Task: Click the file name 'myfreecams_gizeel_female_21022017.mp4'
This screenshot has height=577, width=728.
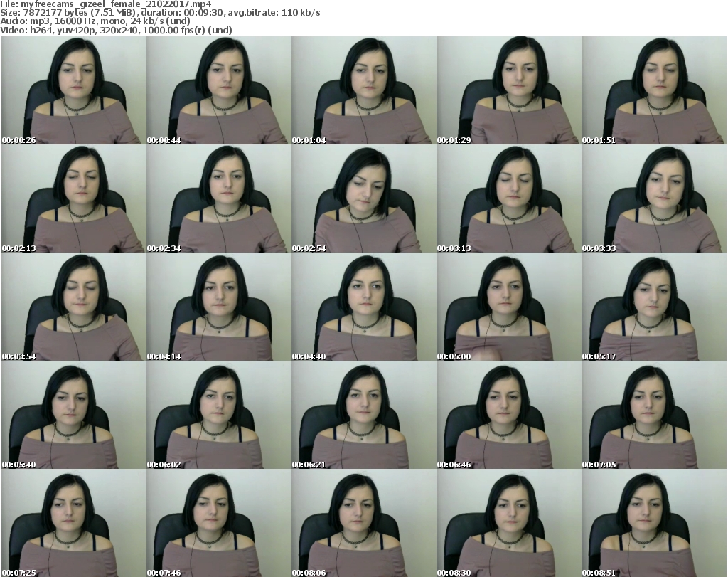Action: point(116,4)
